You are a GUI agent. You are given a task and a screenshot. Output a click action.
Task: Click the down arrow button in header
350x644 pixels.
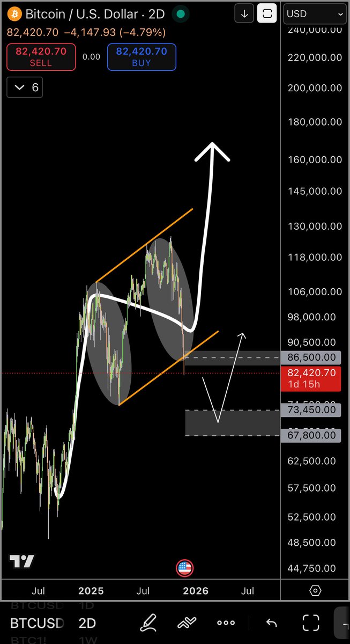click(x=244, y=13)
